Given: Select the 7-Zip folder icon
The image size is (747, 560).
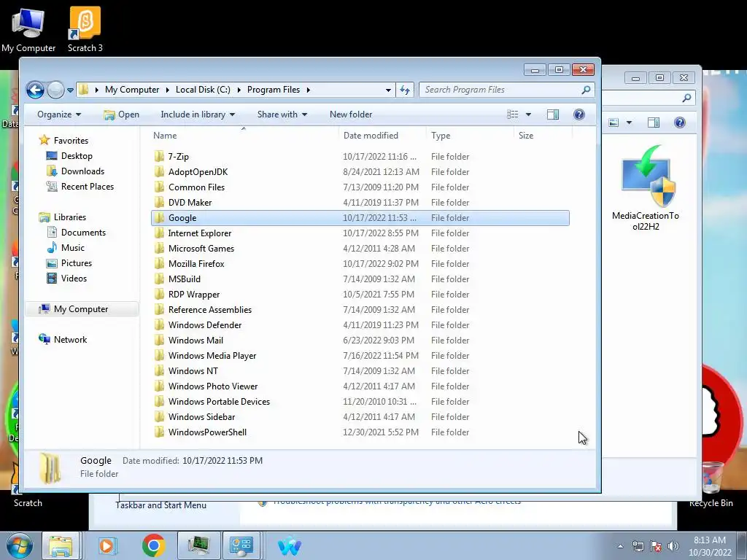Looking at the screenshot, I should (159, 156).
